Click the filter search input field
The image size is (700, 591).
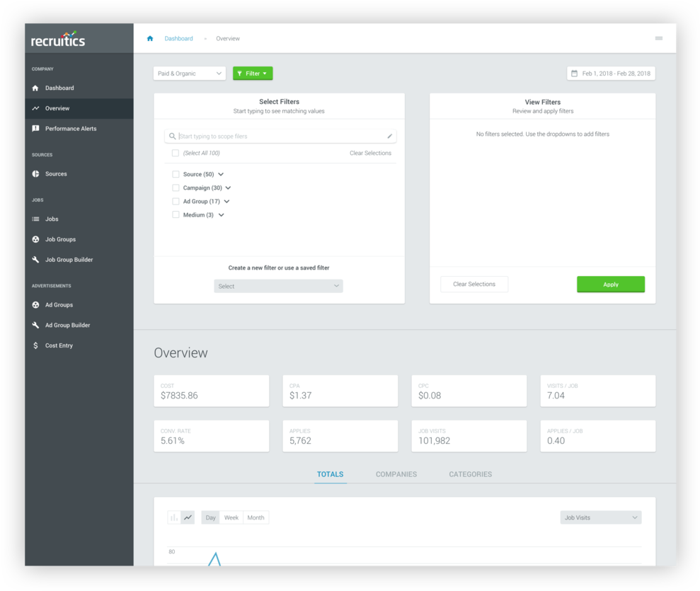tap(280, 136)
